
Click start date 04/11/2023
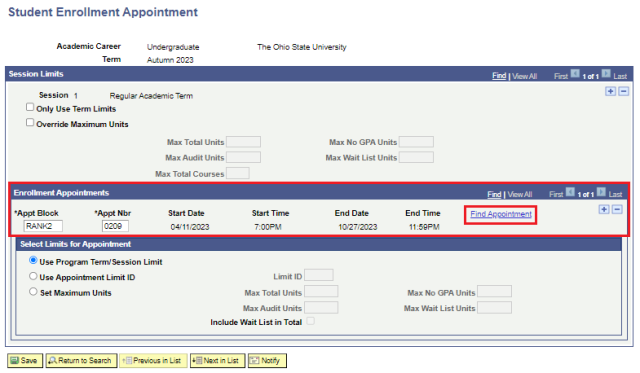click(x=190, y=227)
